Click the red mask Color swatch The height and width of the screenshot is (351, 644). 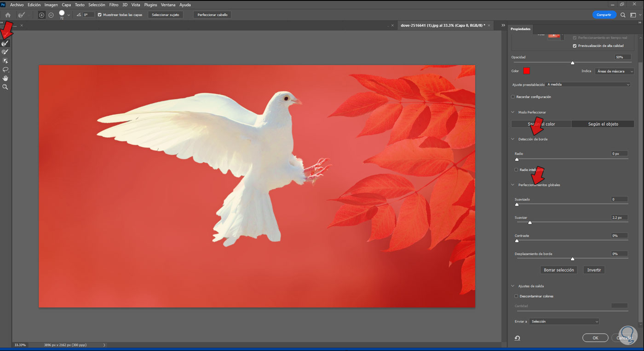pos(526,71)
